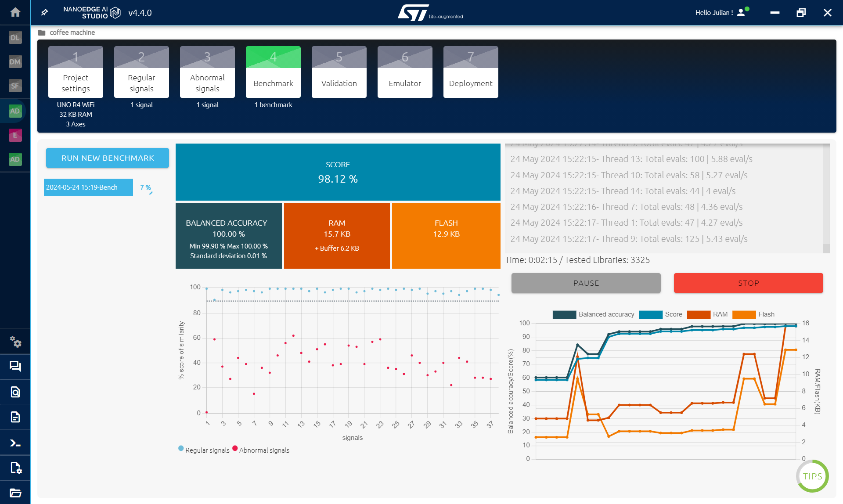
Task: Click the 2024-05-24 15:19-Bench entry
Action: click(x=87, y=187)
